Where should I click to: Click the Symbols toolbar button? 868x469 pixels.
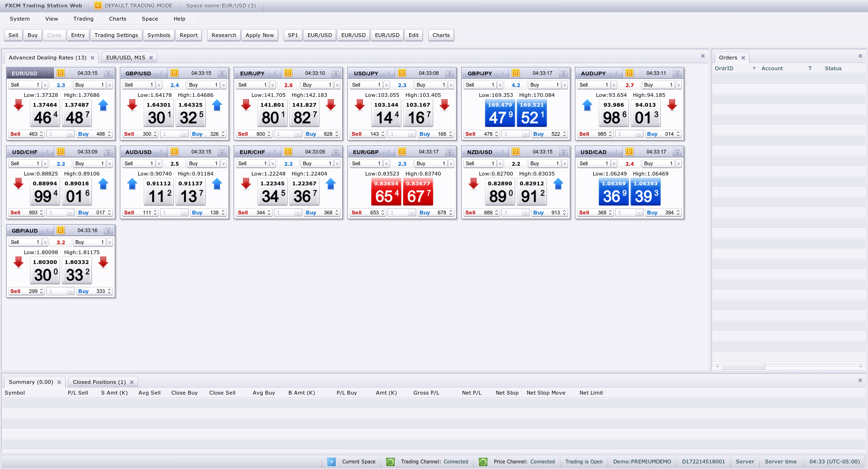(159, 35)
